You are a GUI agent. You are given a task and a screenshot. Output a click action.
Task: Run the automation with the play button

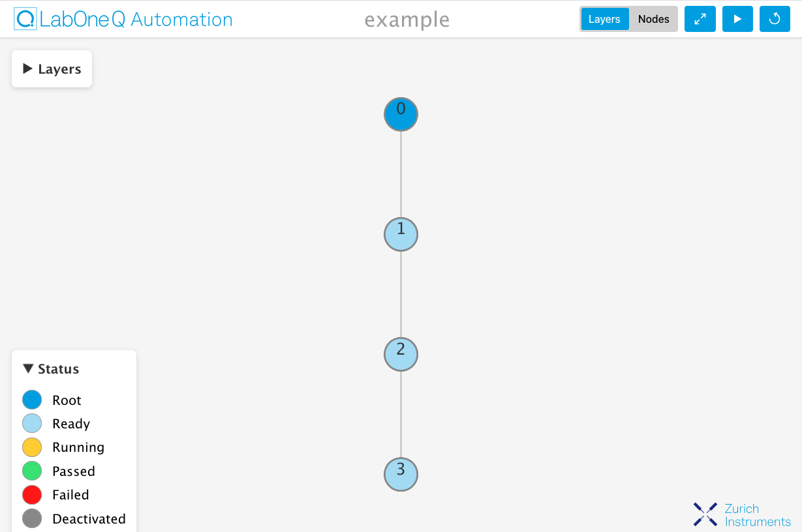click(x=737, y=19)
